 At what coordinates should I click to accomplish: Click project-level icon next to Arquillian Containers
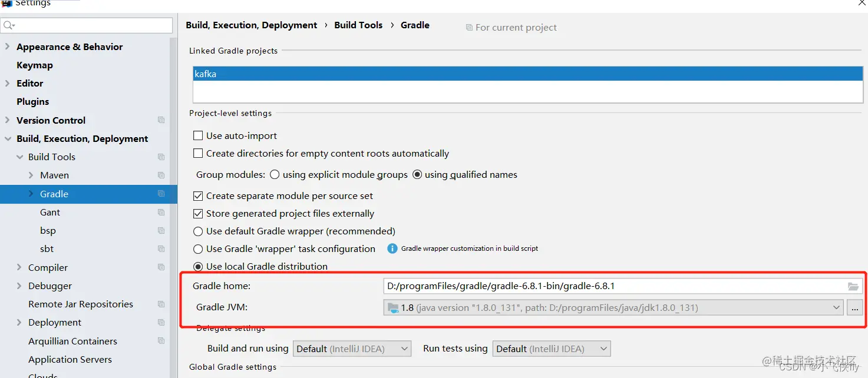click(x=161, y=341)
